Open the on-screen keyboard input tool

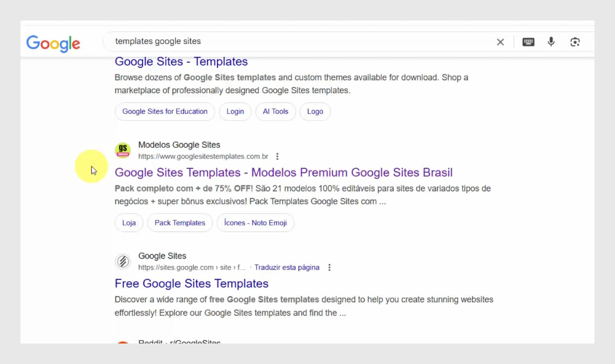coord(528,42)
